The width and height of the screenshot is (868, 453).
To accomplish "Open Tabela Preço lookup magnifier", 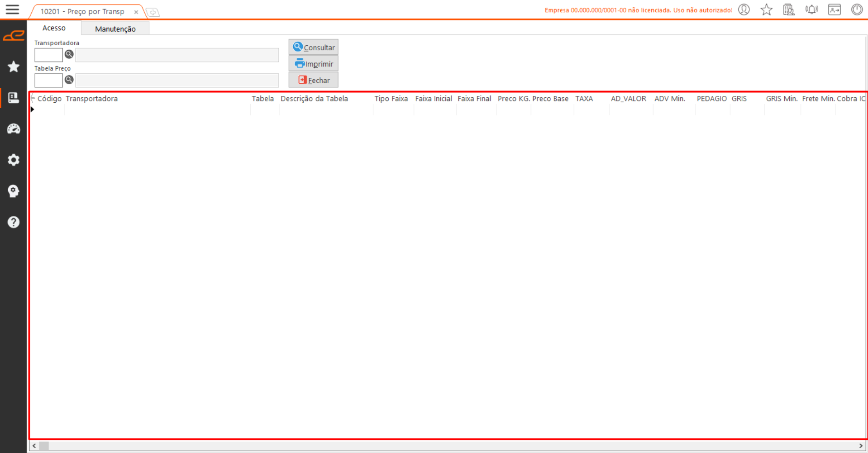I will click(69, 80).
